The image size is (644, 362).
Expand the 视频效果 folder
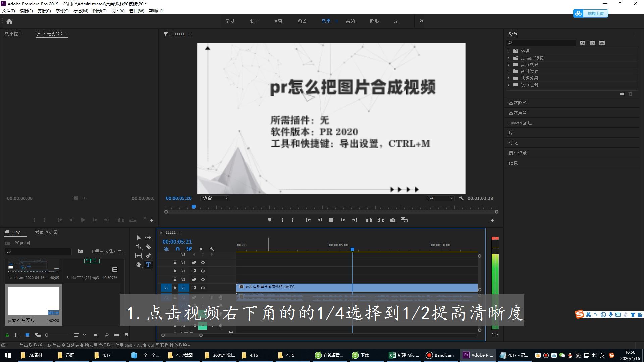point(509,78)
